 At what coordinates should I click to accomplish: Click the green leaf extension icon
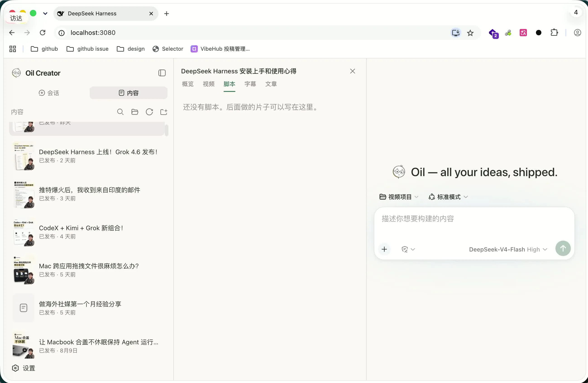[x=508, y=33]
